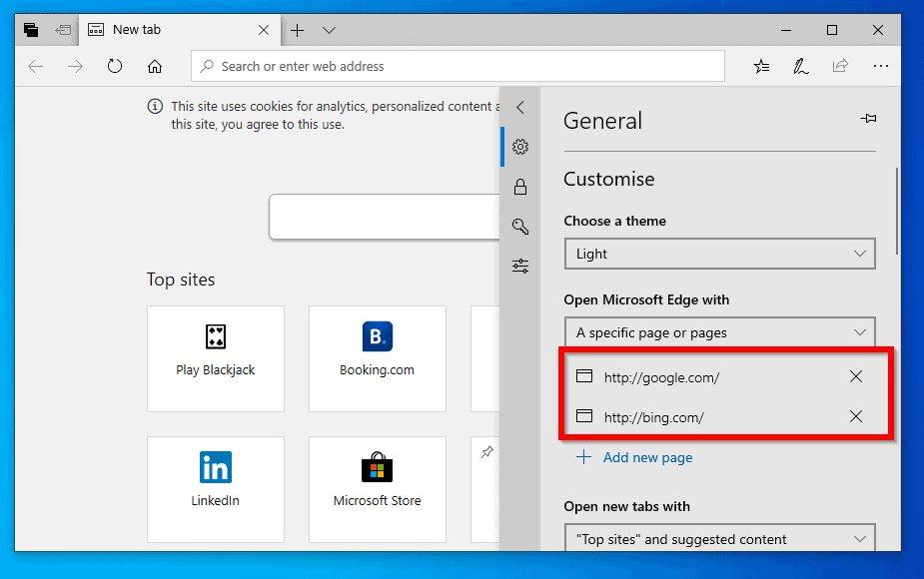
Task: Close the New tab tab
Action: tap(264, 30)
